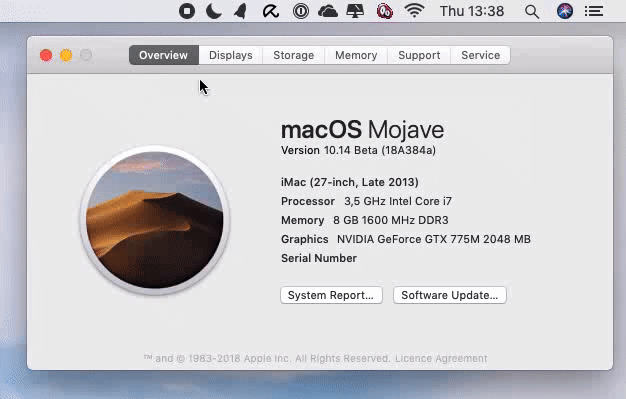
Task: Open the rocket menu bar icon
Action: click(x=240, y=11)
